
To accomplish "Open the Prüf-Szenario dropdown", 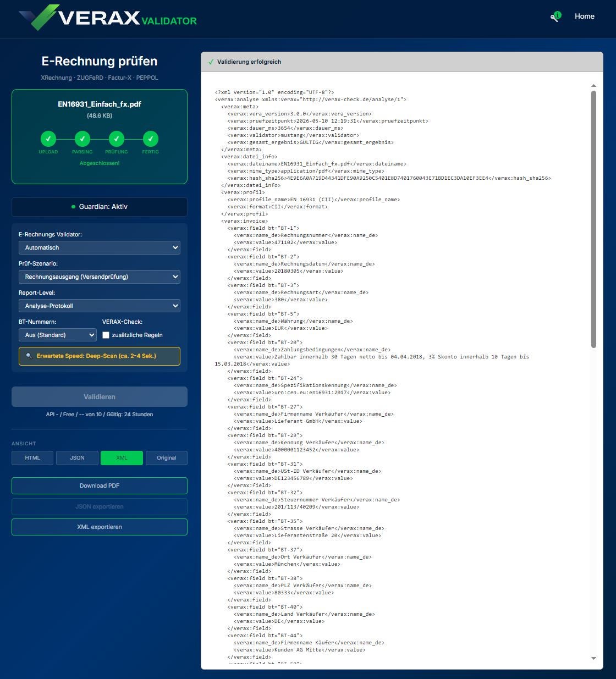I will pos(100,277).
